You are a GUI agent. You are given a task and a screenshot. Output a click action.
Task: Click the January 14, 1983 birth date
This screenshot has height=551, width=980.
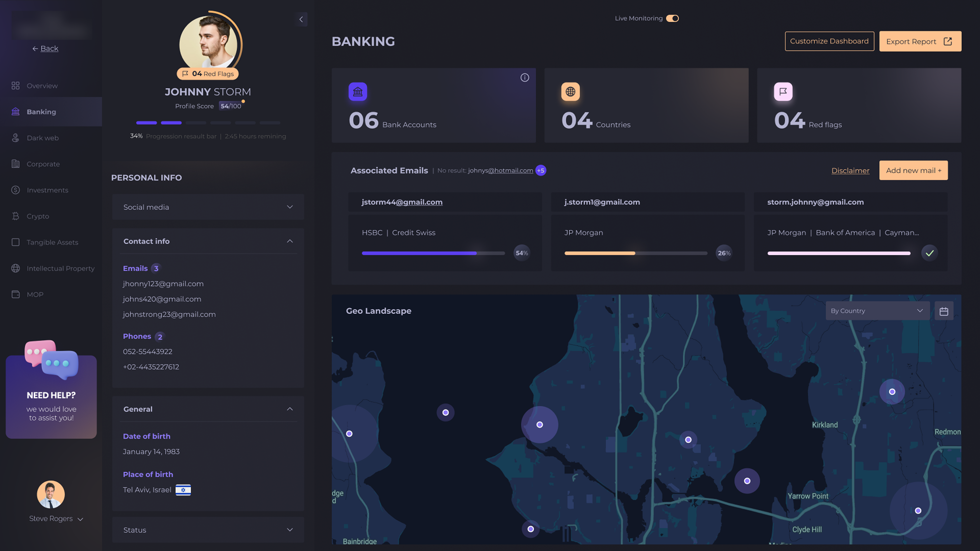(x=151, y=451)
